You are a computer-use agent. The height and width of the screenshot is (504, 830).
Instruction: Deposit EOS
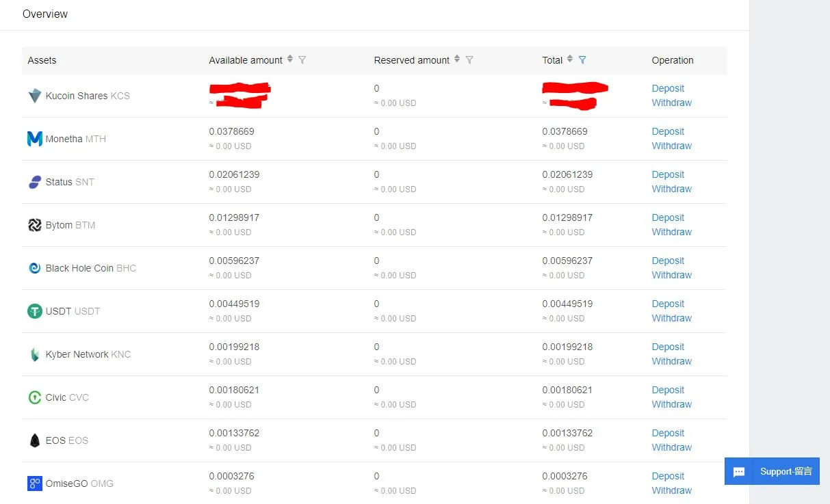point(668,433)
